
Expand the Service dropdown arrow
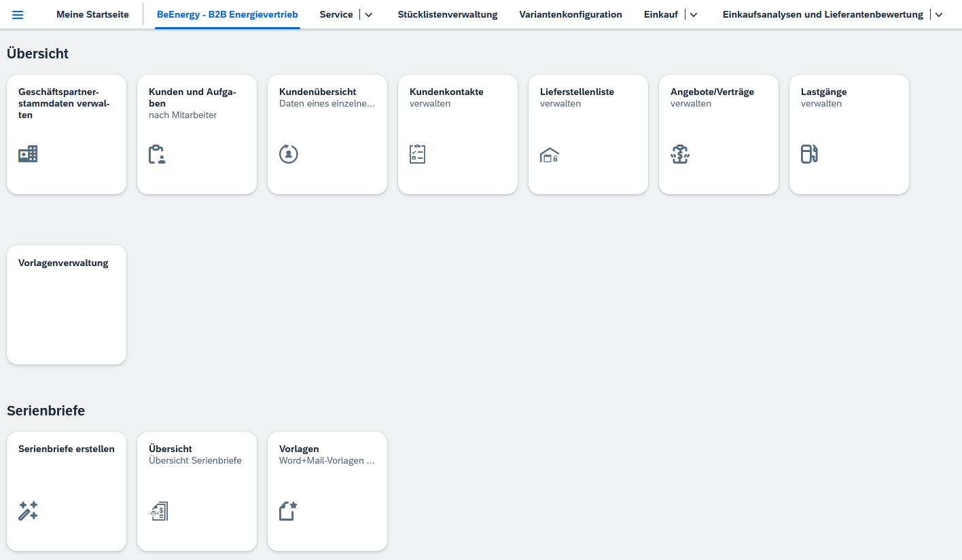coord(369,15)
